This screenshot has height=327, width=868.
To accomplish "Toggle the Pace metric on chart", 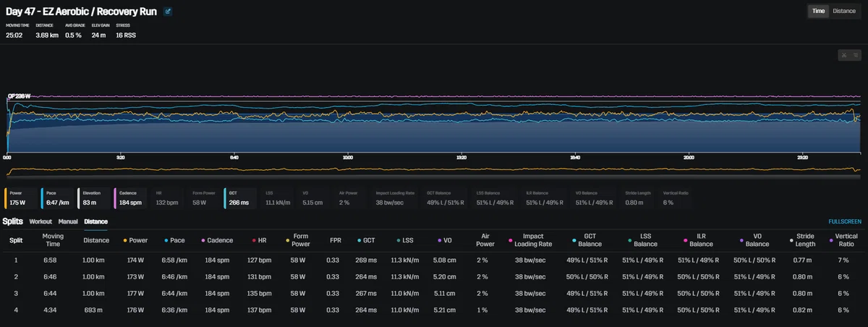I will pyautogui.click(x=57, y=199).
